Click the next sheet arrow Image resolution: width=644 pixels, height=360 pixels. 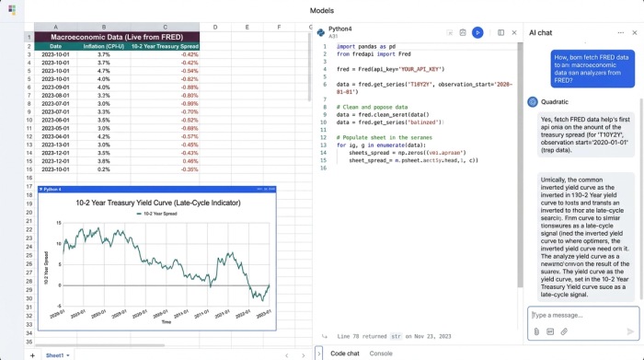303,355
